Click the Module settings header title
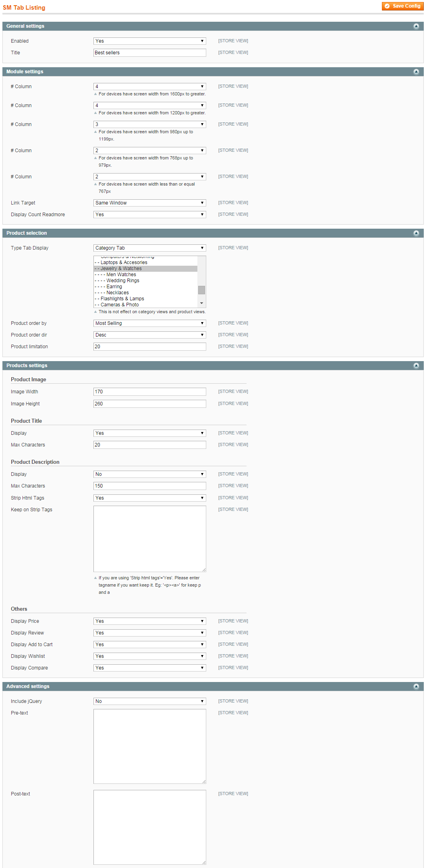This screenshot has height=868, width=427. pyautogui.click(x=25, y=72)
